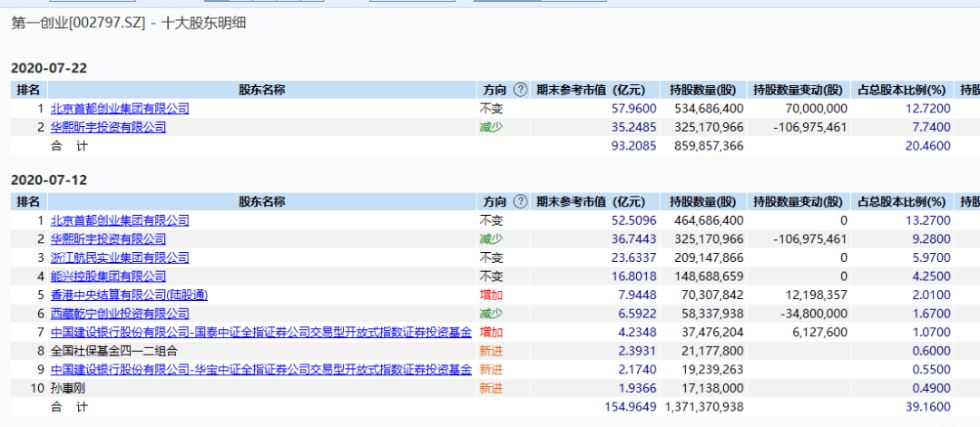The image size is (980, 427).
Task: Select market value cell 52.5096
Action: click(633, 220)
